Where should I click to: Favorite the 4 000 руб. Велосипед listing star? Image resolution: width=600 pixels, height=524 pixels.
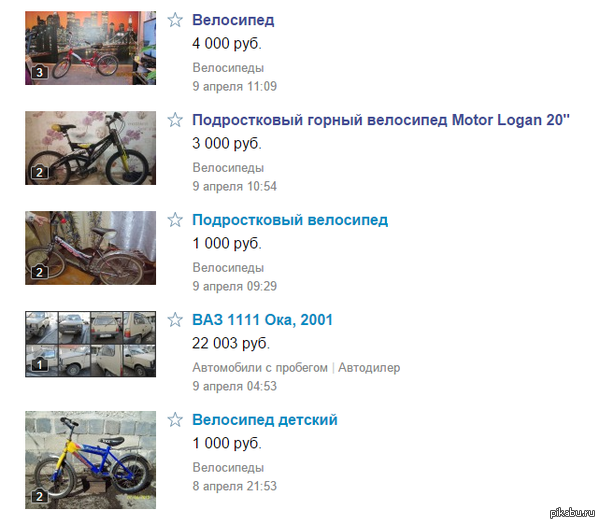point(175,20)
